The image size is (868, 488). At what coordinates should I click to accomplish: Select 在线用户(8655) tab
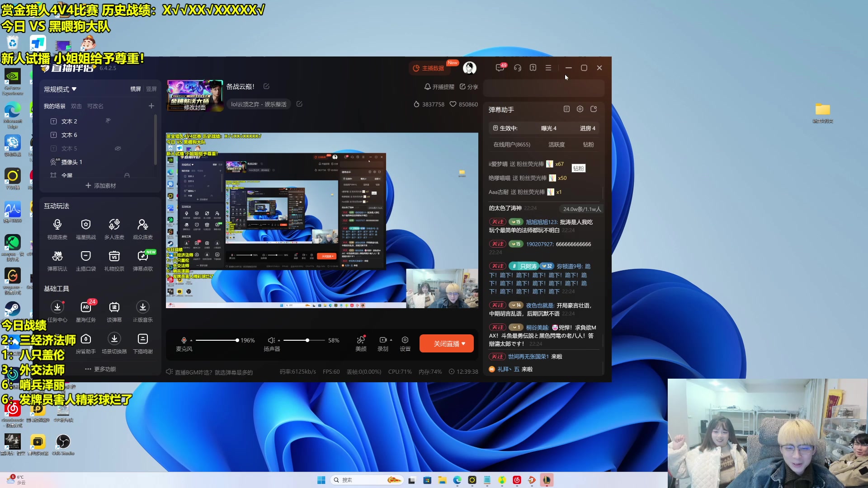tap(512, 145)
